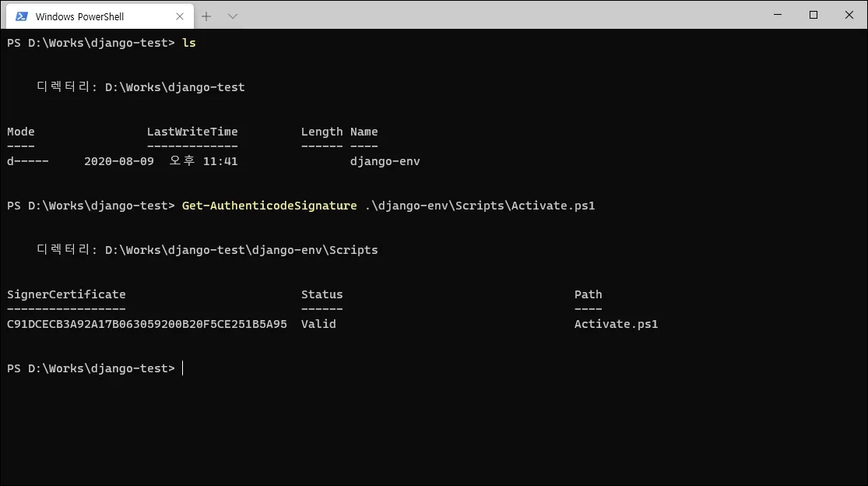Click the SignerCertificate column header
This screenshot has height=486, width=868.
(66, 294)
